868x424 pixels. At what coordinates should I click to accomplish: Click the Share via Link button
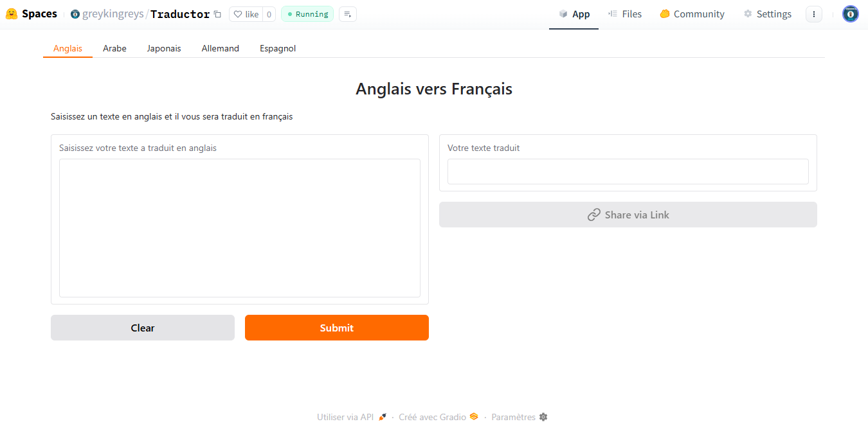tap(628, 214)
